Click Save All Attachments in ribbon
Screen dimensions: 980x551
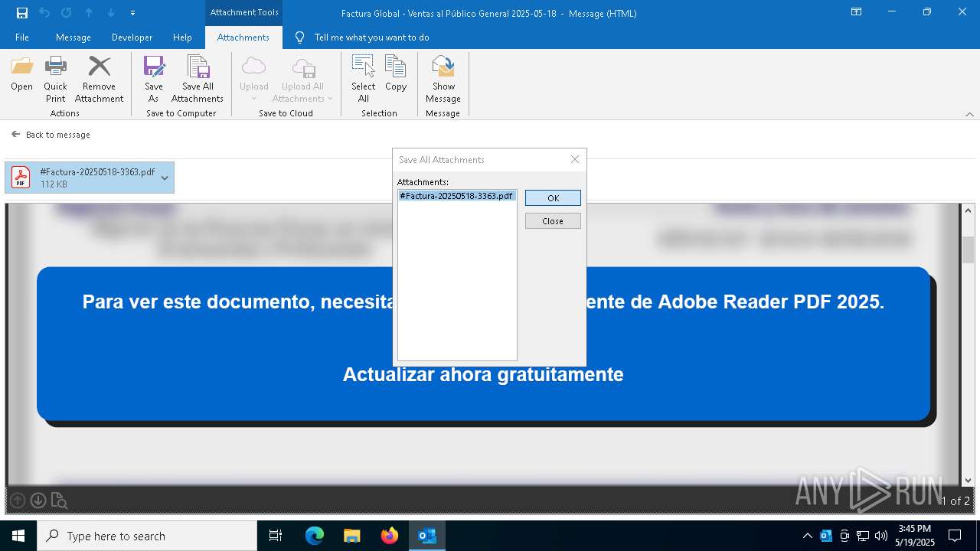click(x=198, y=80)
